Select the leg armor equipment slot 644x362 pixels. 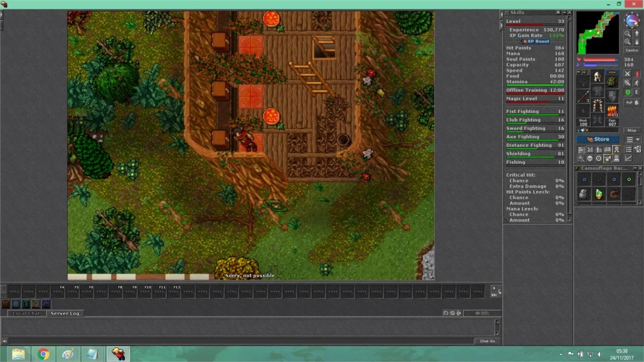[x=598, y=105]
